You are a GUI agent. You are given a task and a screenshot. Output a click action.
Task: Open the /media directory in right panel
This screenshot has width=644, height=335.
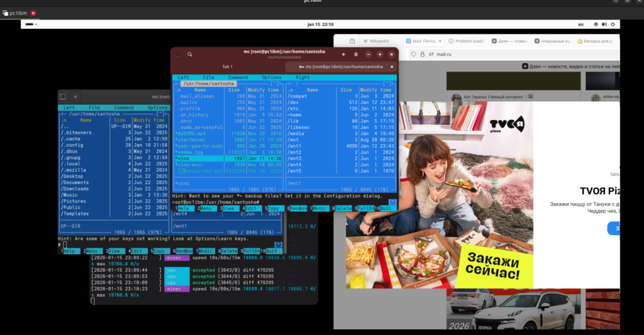[x=296, y=133]
